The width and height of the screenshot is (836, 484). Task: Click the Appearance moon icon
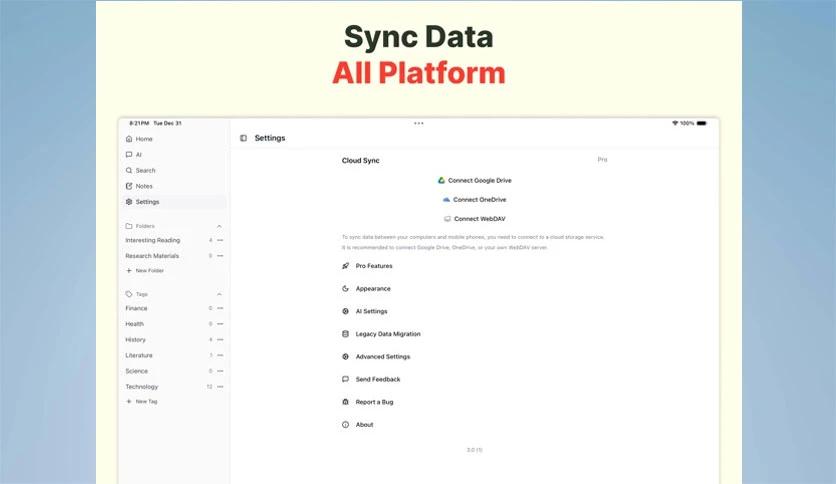[345, 289]
